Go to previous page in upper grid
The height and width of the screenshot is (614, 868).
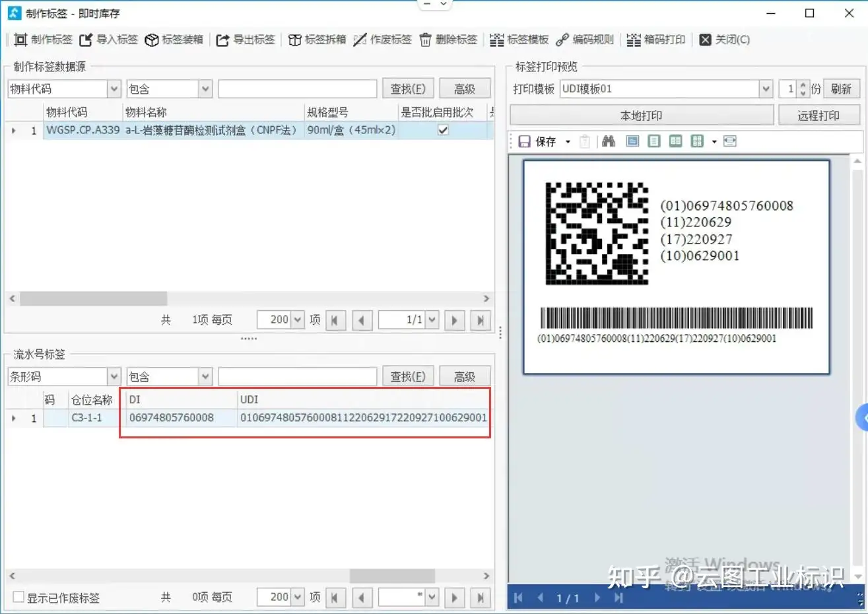(362, 320)
